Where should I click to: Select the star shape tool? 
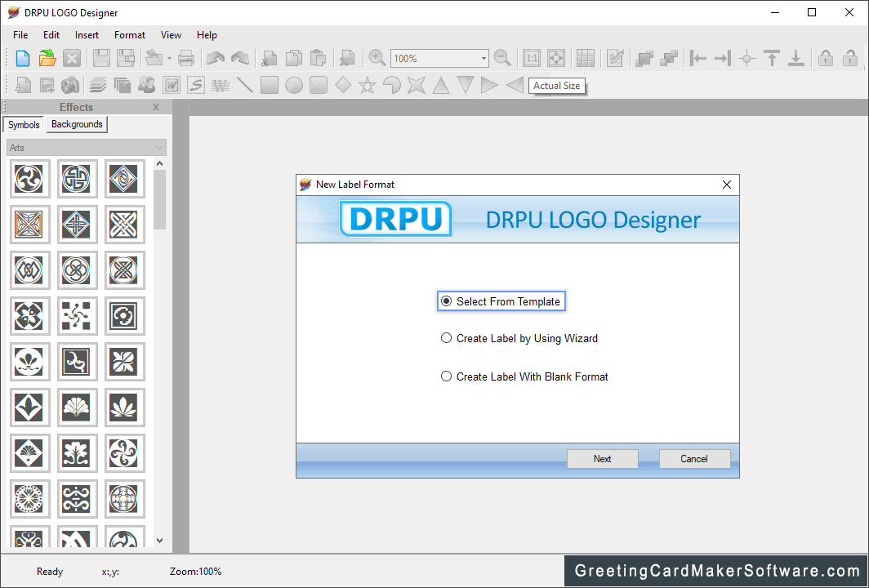coord(367,86)
